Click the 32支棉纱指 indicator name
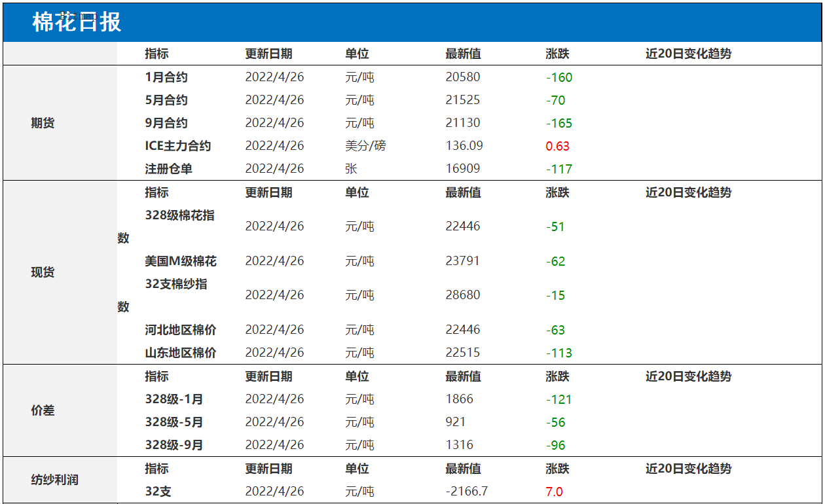The height and width of the screenshot is (504, 825). click(x=176, y=284)
